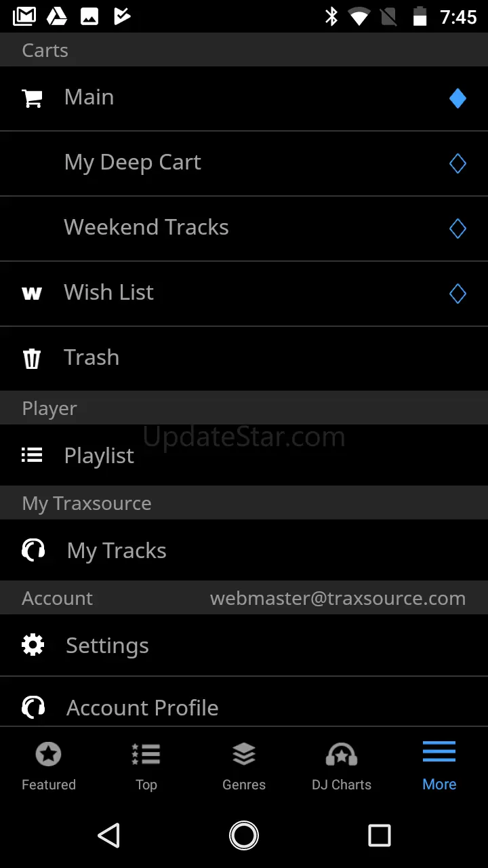
Task: Select the Wish List diamond marker
Action: [x=457, y=294]
